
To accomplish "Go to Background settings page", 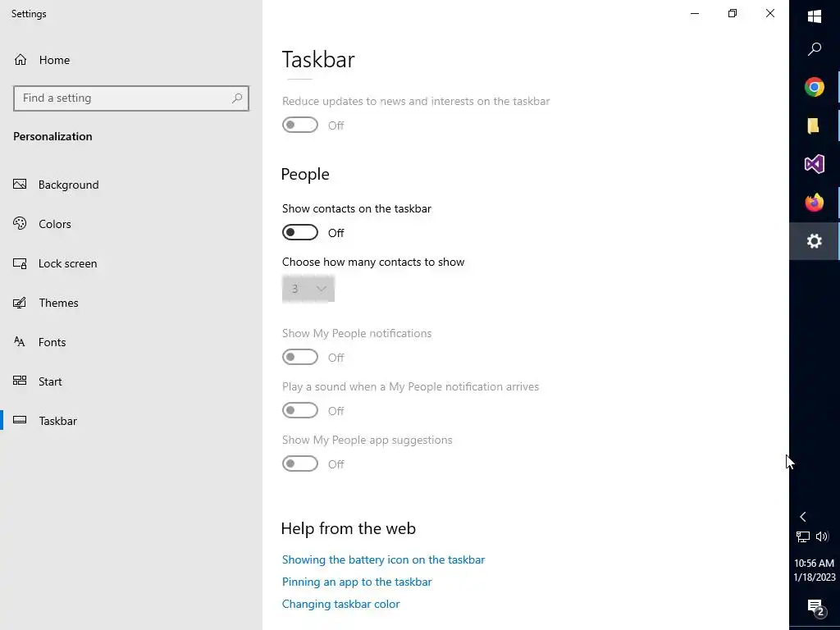I will point(68,185).
